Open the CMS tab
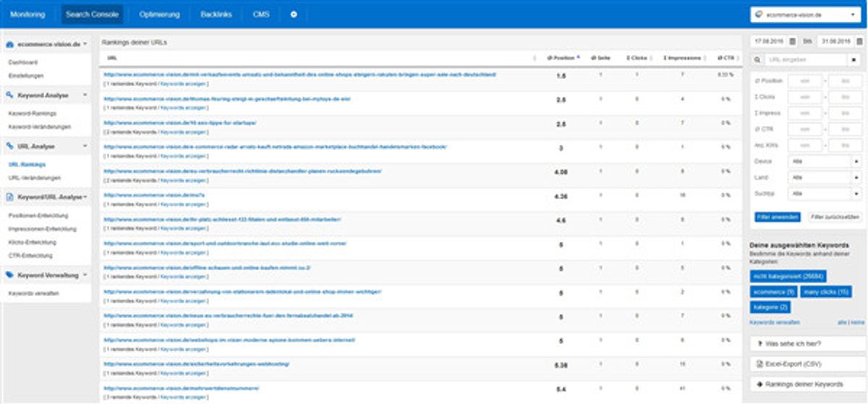868x404 pixels. point(260,14)
